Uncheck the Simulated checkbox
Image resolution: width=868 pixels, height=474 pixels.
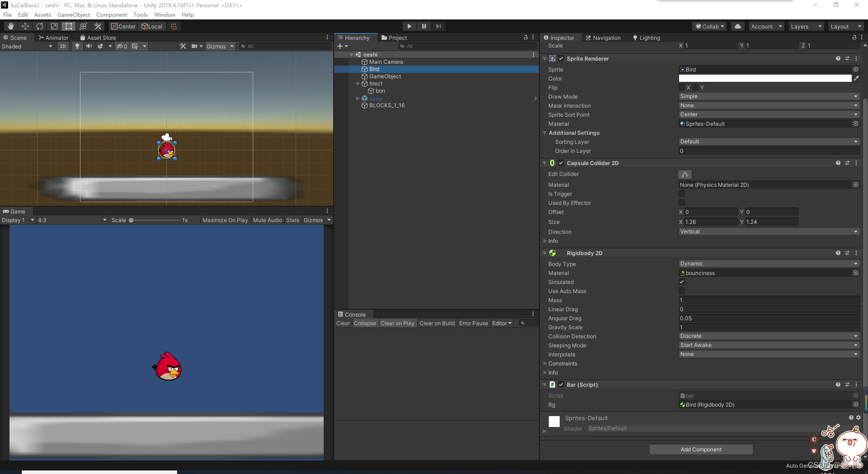pos(682,282)
